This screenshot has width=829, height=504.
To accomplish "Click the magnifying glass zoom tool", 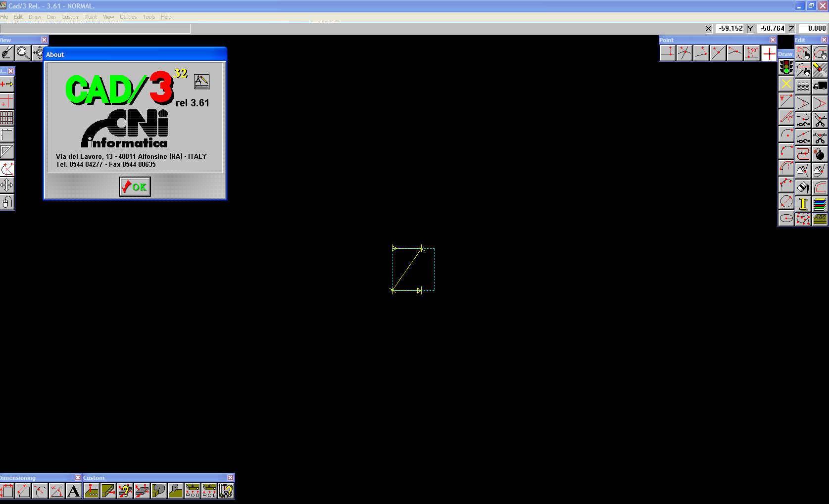I will tap(23, 52).
